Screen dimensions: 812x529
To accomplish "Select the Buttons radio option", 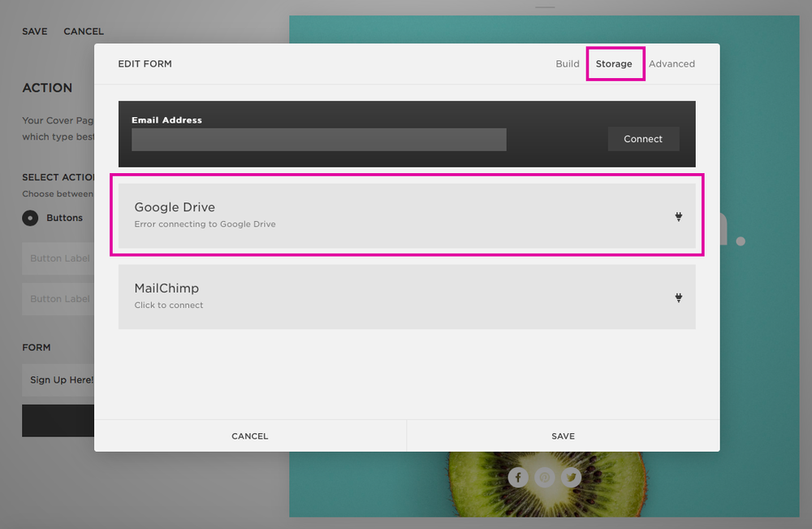I will [30, 218].
